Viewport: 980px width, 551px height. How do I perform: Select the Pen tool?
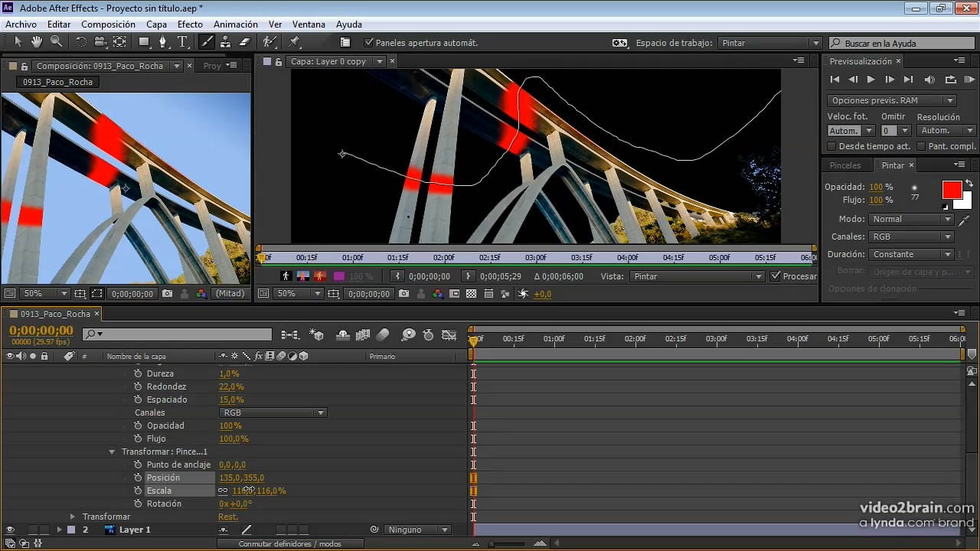point(163,42)
